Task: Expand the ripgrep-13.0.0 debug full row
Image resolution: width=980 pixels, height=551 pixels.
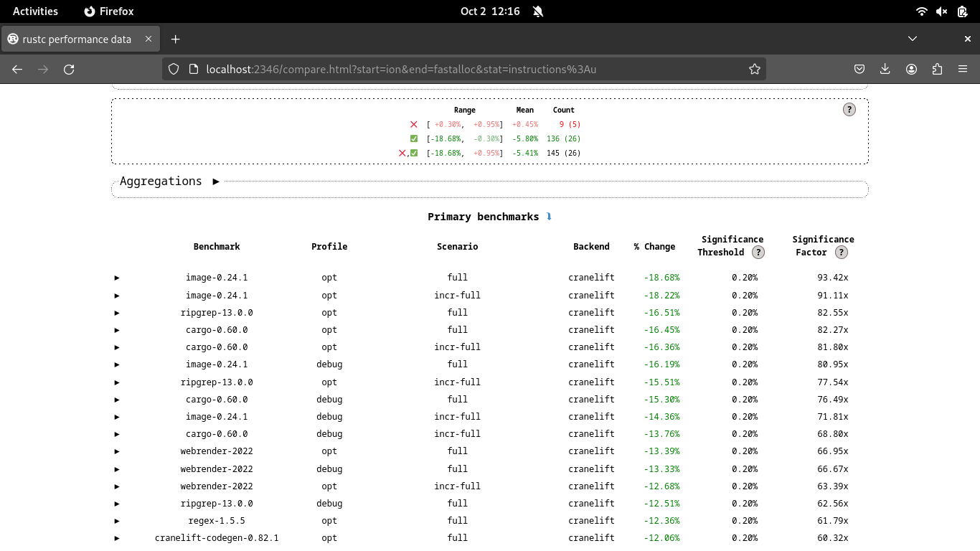Action: (x=117, y=504)
